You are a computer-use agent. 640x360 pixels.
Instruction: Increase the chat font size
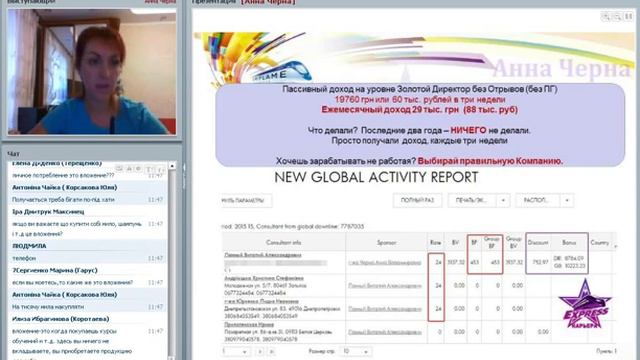pos(150,169)
